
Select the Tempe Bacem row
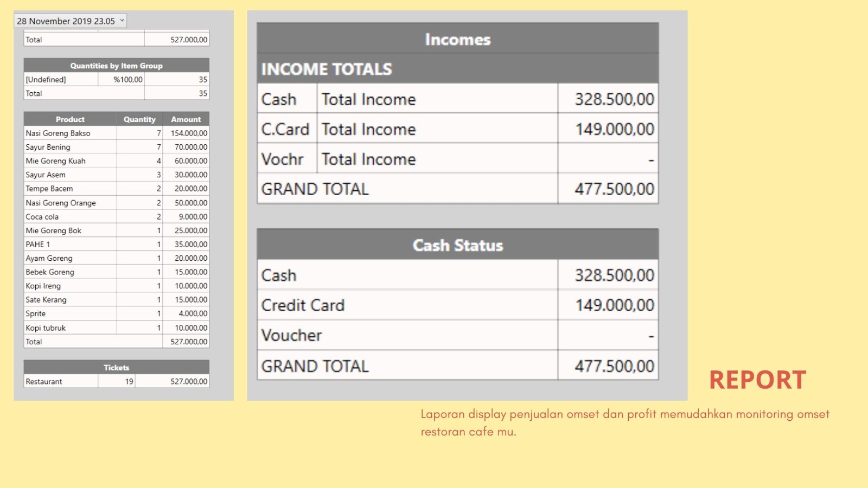tap(116, 189)
